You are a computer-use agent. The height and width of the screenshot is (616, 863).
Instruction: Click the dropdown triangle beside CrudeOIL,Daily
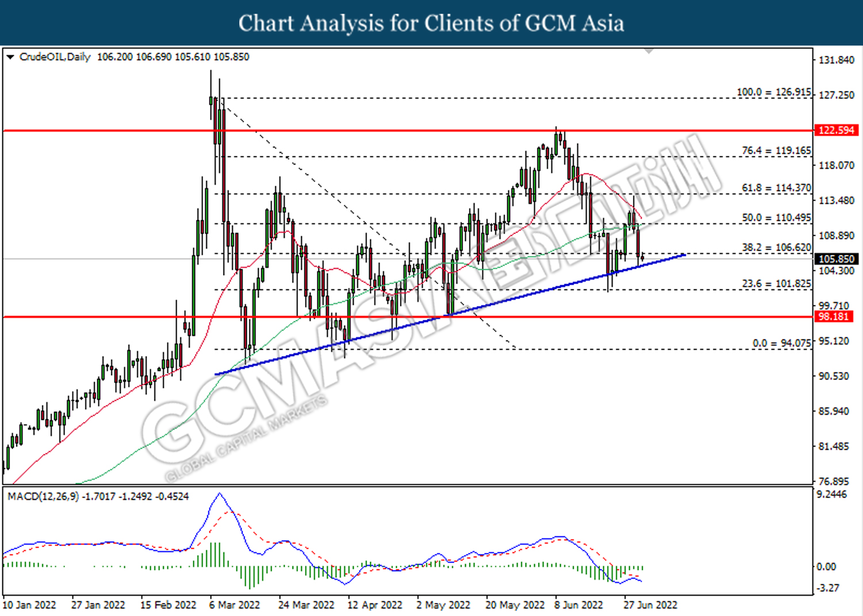tap(10, 57)
